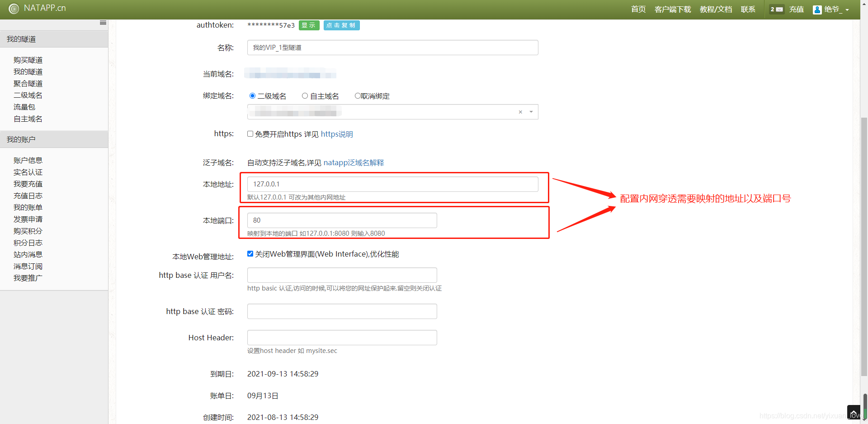
Task: Open 站内消息 sidebar link
Action: coord(28,255)
